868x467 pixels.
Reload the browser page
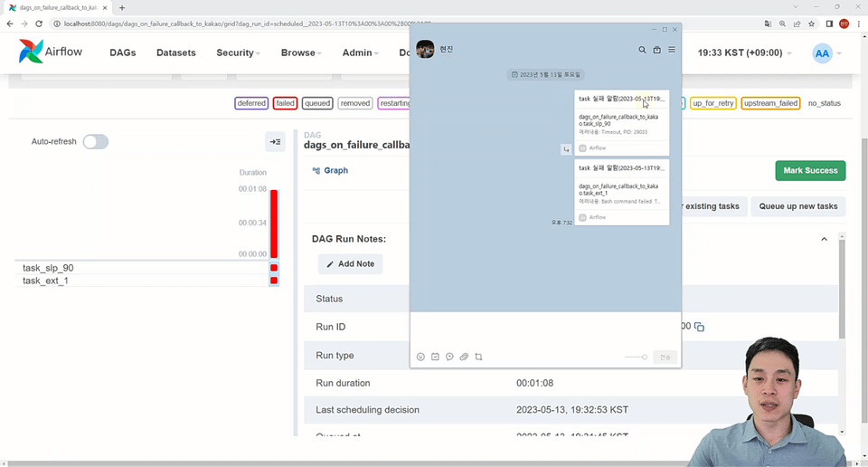[x=39, y=24]
